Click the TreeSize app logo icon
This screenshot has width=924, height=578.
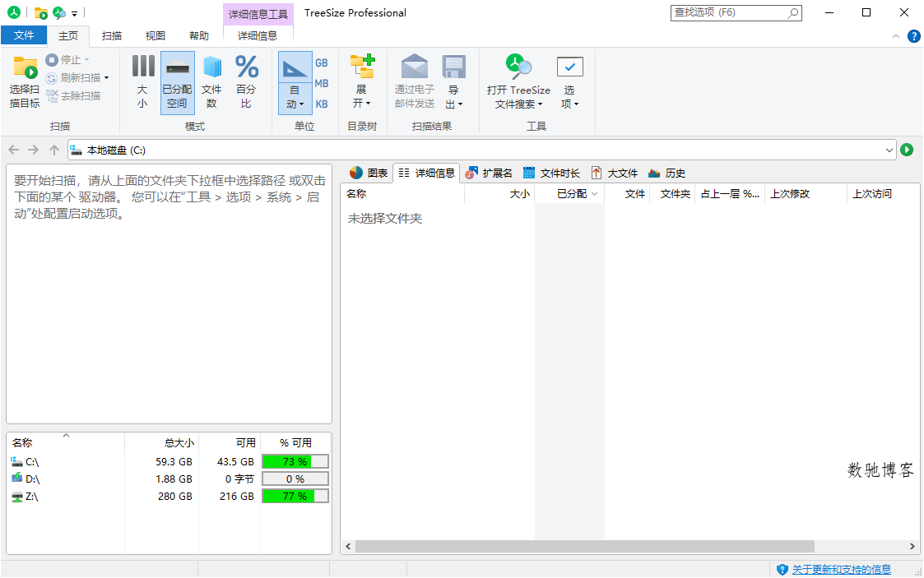pyautogui.click(x=13, y=12)
